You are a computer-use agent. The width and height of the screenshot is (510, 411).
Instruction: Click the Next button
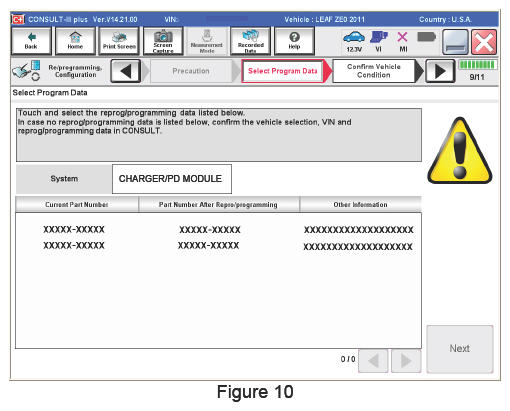pos(460,349)
